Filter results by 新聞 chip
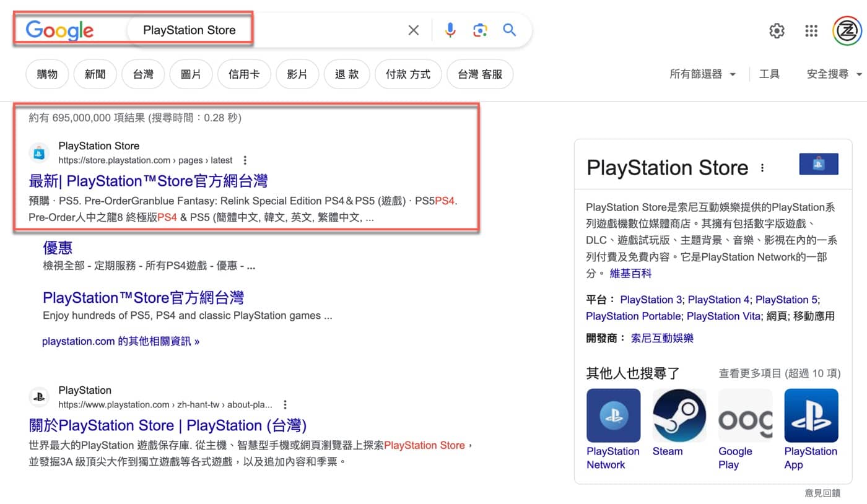This screenshot has width=867, height=504. point(95,74)
